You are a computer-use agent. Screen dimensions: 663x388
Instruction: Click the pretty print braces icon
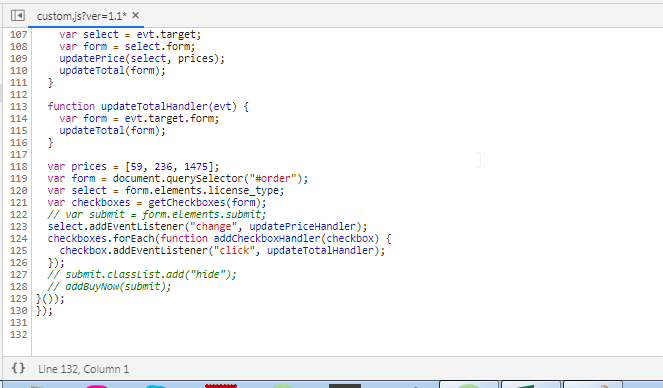18,368
